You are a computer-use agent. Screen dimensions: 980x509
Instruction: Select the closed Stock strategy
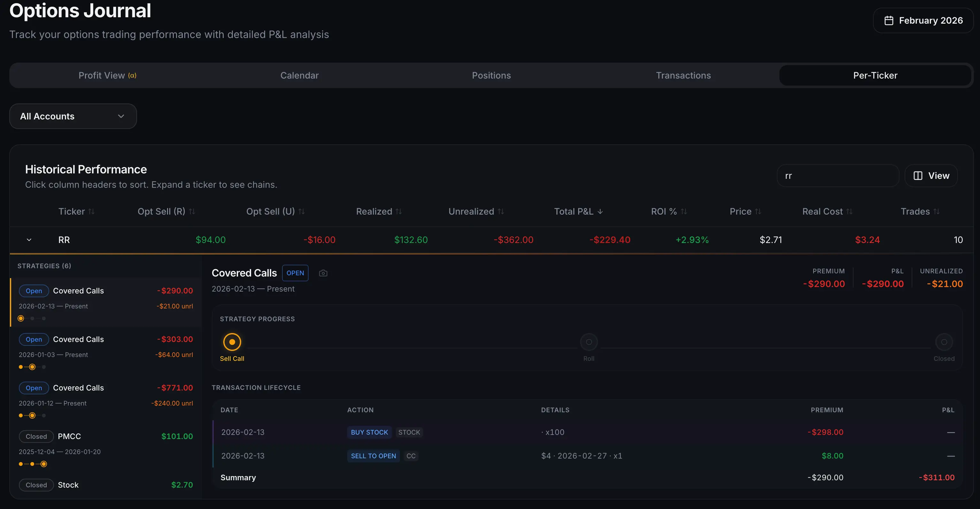click(x=106, y=485)
